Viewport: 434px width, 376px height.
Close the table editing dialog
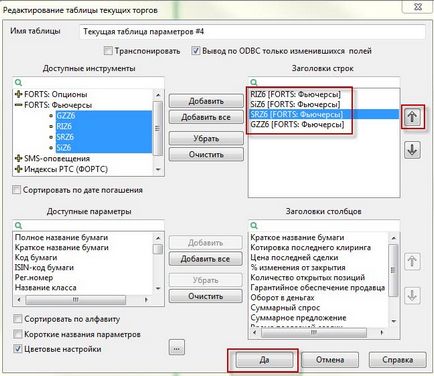(418, 6)
